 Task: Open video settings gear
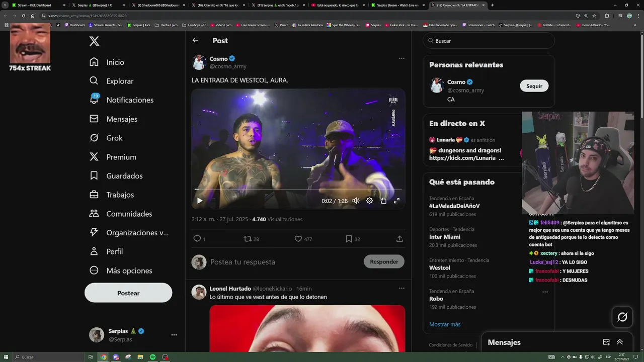369,201
